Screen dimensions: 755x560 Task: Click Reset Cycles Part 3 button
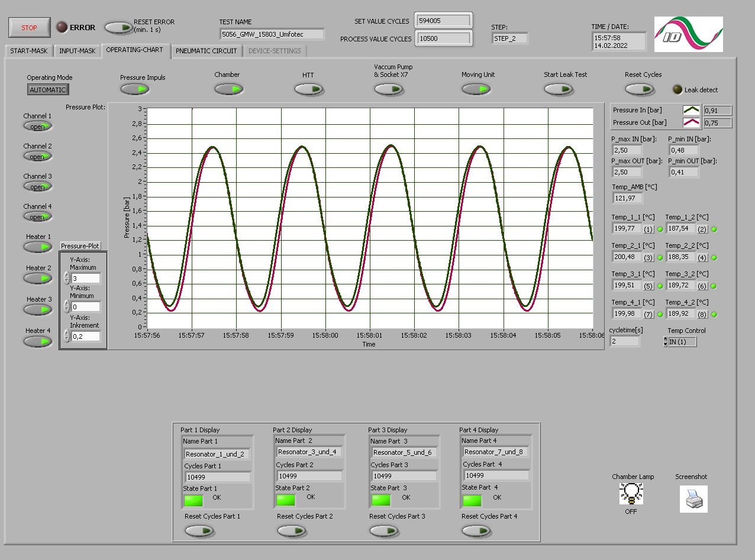point(384,531)
